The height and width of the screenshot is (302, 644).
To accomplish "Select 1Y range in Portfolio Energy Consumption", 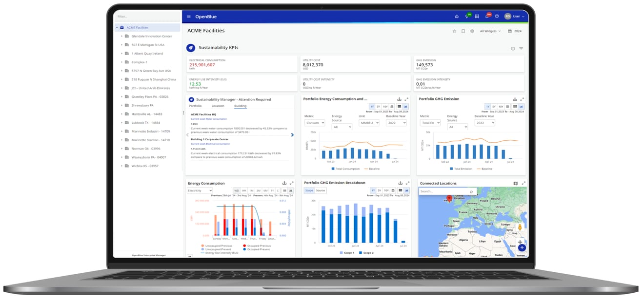I will (x=372, y=106).
